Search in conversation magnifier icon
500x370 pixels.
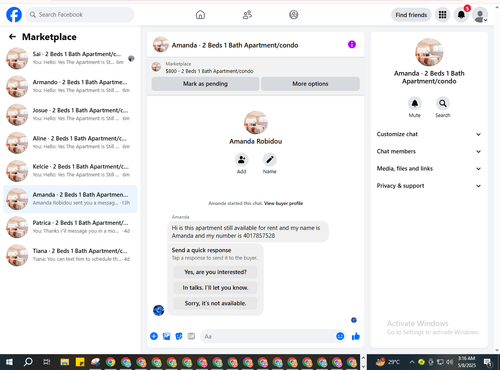443,104
